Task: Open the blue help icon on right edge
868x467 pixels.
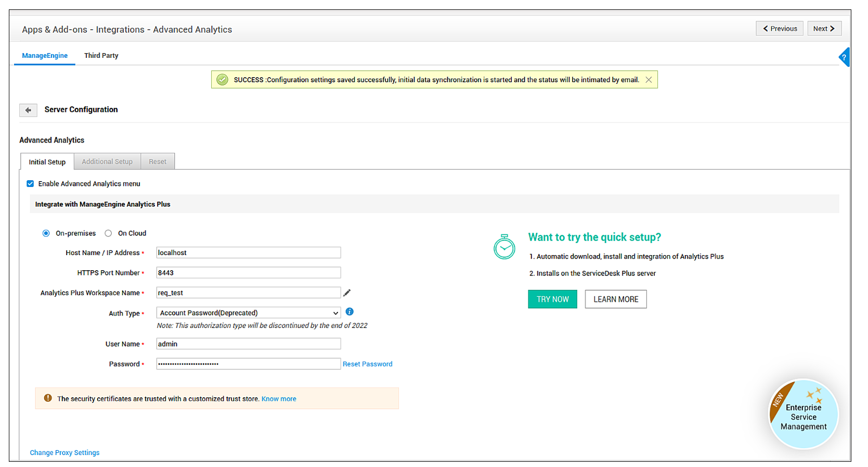Action: 845,57
